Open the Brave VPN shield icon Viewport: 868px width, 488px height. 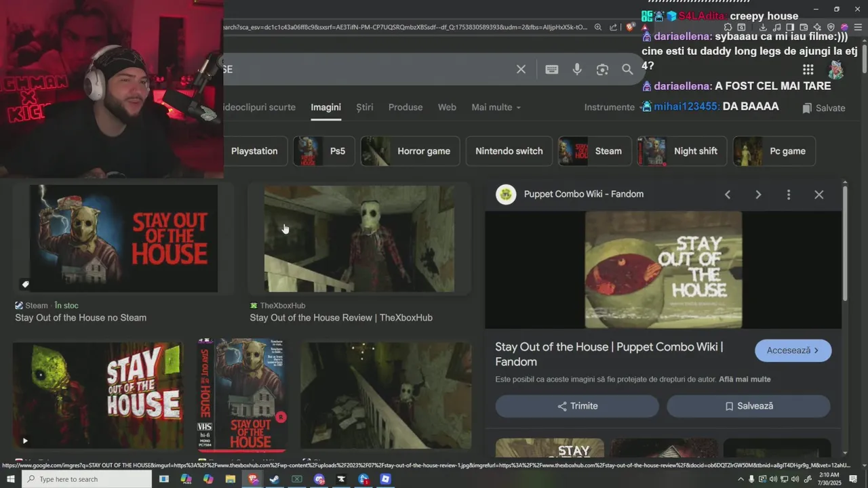pyautogui.click(x=831, y=27)
